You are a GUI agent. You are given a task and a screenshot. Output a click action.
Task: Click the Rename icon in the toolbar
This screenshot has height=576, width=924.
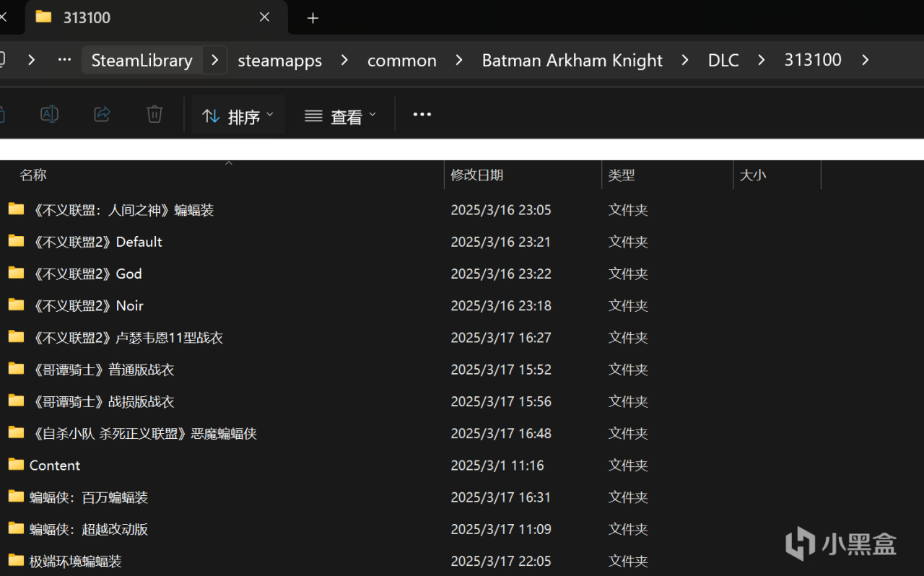point(49,114)
